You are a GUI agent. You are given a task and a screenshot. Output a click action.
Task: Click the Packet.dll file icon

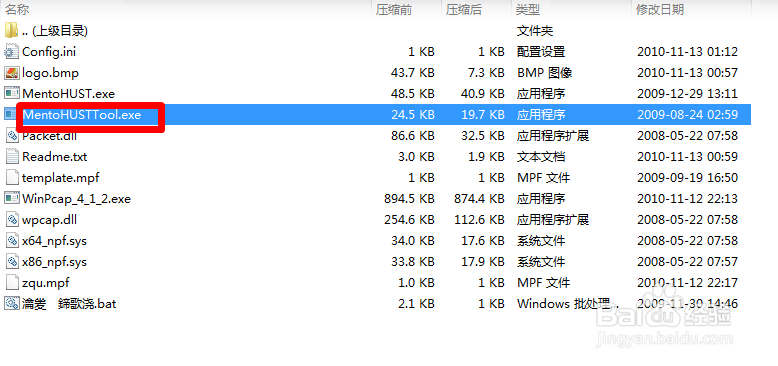(11, 135)
